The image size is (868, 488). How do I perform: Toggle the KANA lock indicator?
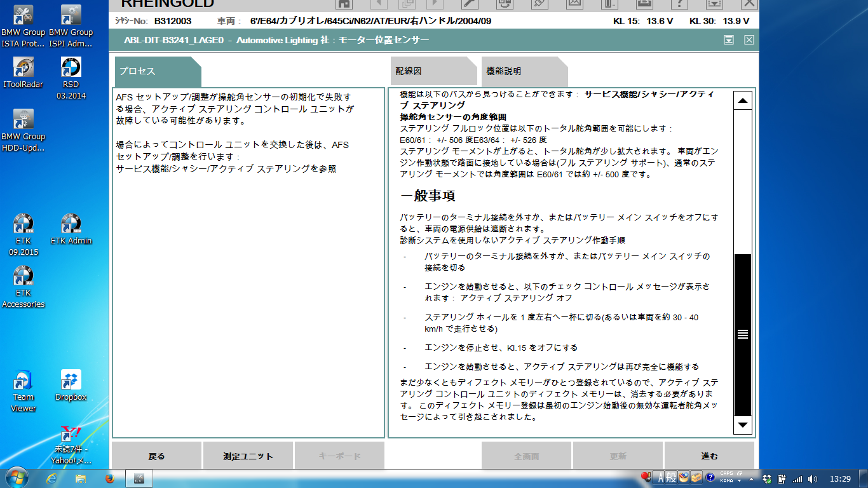click(726, 481)
